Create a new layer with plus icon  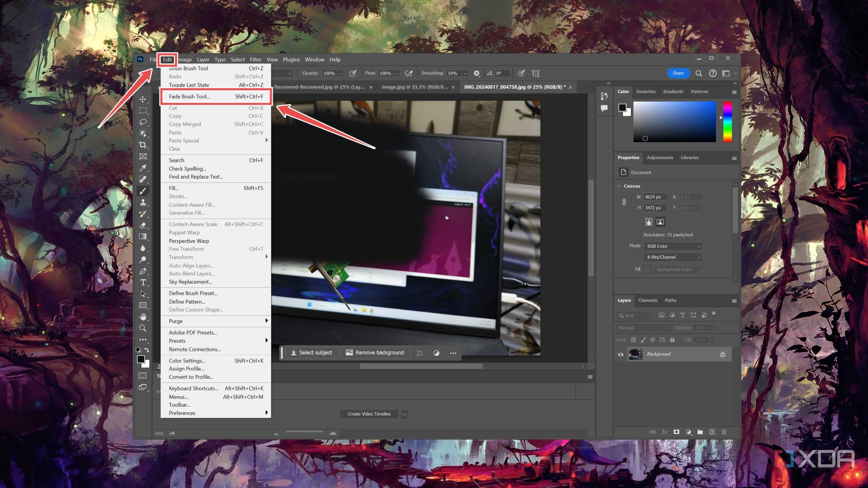point(712,432)
